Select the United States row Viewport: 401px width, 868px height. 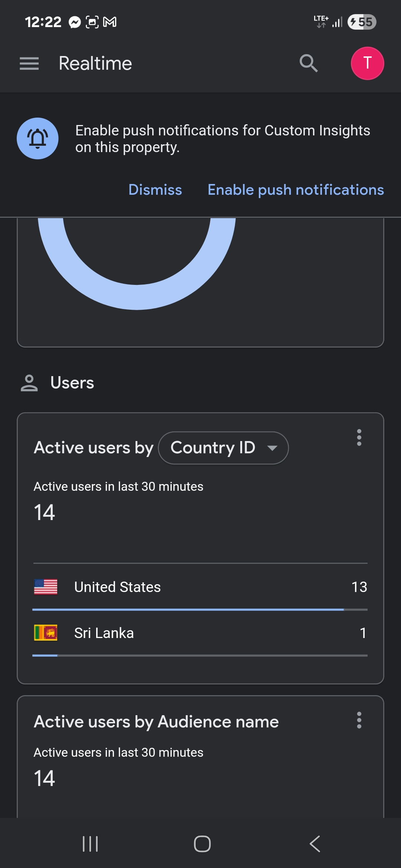tap(200, 587)
